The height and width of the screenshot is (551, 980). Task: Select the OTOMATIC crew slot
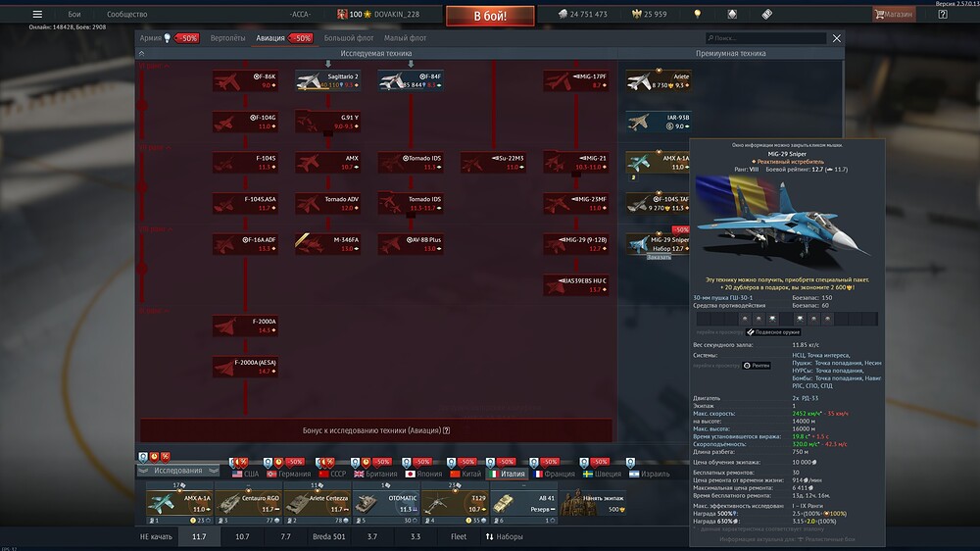(386, 503)
